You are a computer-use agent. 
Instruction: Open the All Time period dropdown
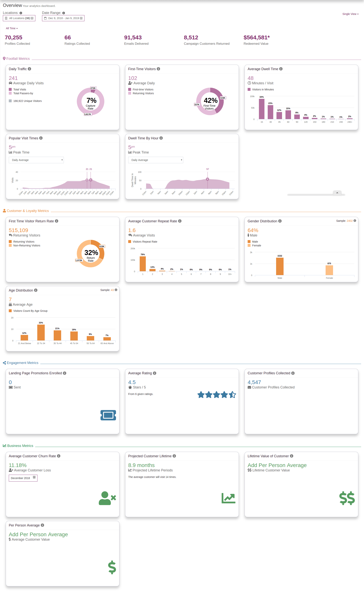12,28
